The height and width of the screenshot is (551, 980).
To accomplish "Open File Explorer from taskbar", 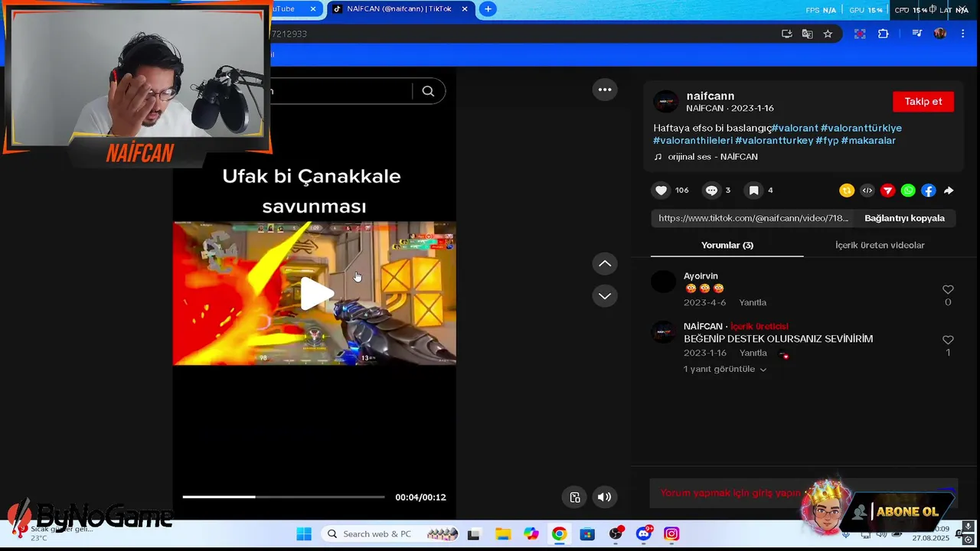I will tap(502, 533).
